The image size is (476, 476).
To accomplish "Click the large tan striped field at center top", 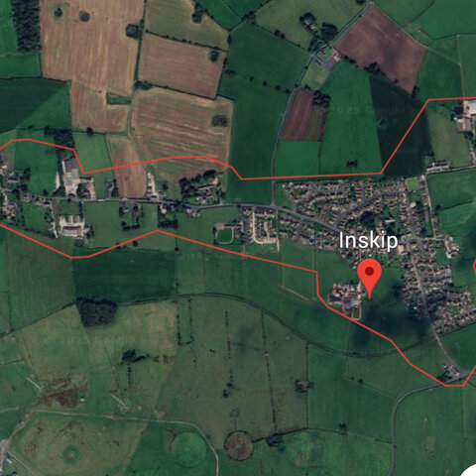I will pos(181,131).
